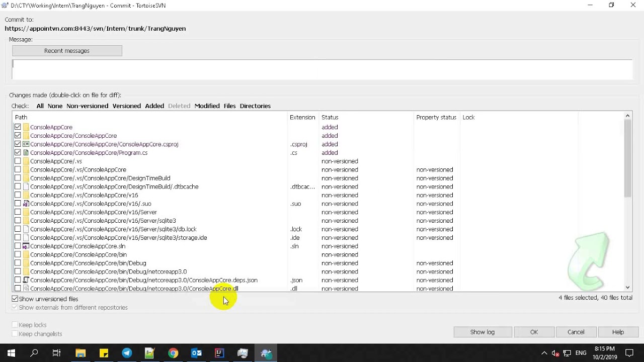Click the ENG input language indicator
This screenshot has width=644, height=362.
tap(581, 353)
